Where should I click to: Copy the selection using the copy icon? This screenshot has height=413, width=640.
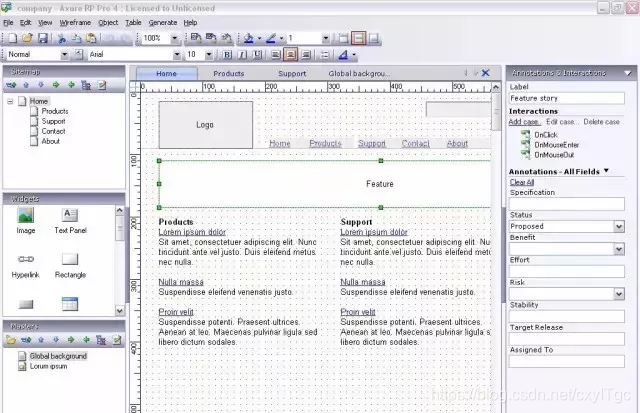[76, 38]
